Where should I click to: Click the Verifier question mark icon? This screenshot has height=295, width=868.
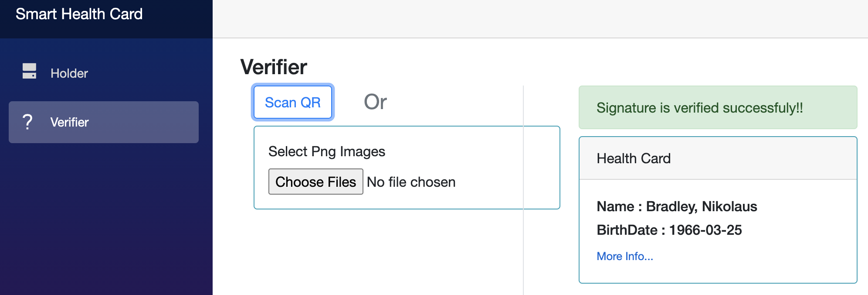click(27, 122)
